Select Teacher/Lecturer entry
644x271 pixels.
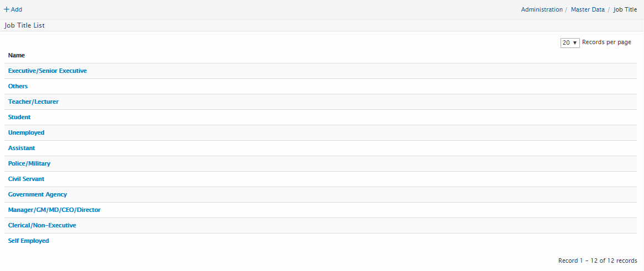coord(33,102)
